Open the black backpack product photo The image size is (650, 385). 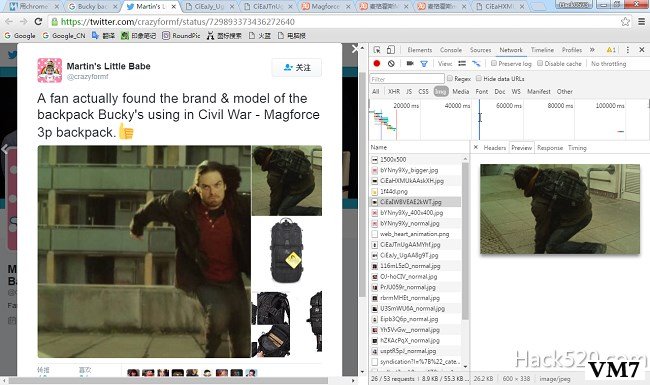pyautogui.click(x=286, y=252)
